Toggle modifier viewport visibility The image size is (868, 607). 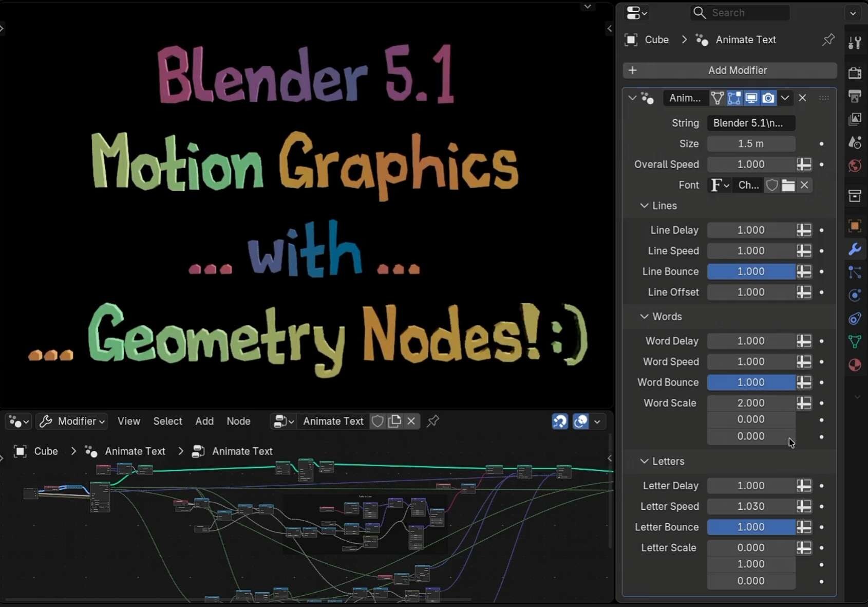pyautogui.click(x=751, y=98)
